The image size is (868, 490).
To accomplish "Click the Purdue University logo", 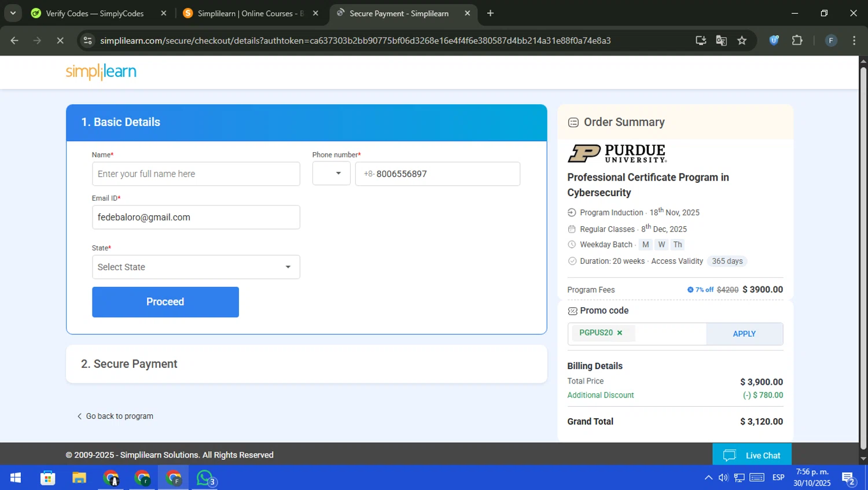I will [617, 153].
